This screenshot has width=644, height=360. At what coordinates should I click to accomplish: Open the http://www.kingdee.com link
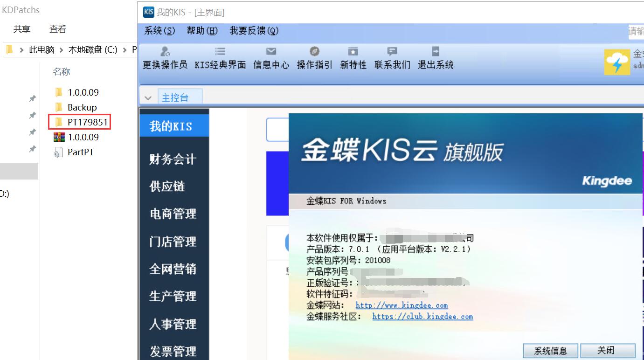tap(402, 305)
